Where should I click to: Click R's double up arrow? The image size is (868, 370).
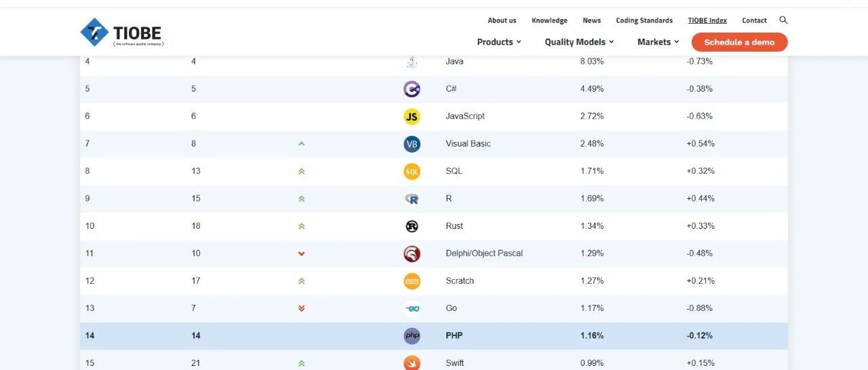coord(301,199)
